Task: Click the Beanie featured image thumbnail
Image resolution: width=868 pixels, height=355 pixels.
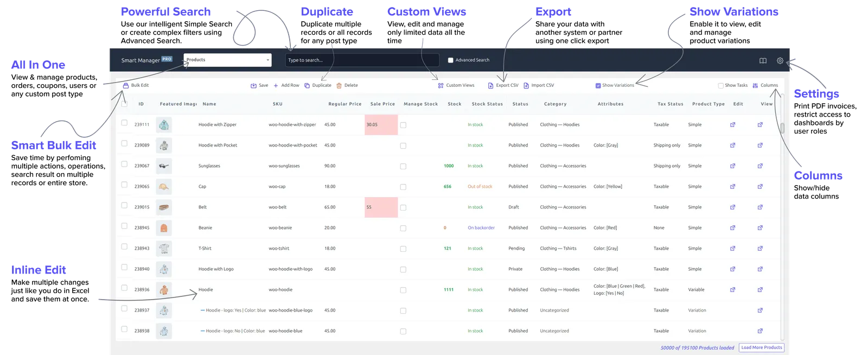Action: (x=164, y=228)
